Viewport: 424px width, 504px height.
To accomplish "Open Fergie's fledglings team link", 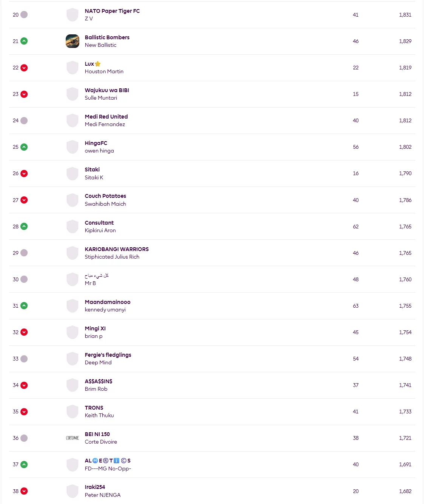I will pos(108,355).
